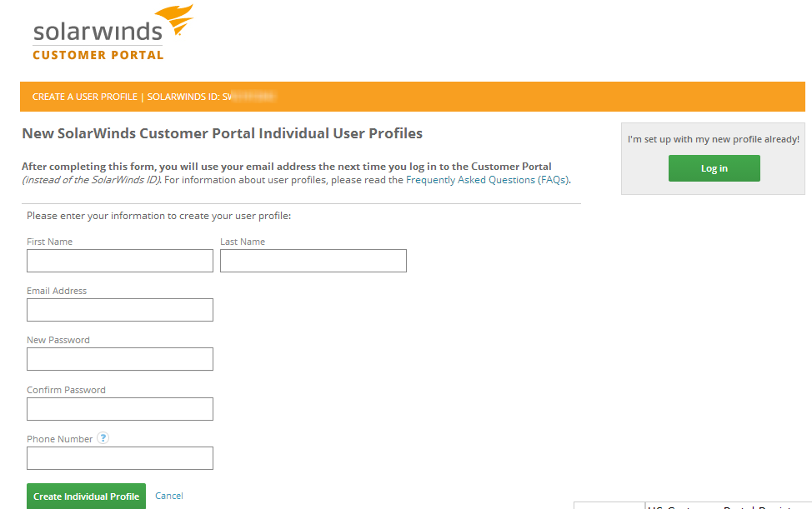Screen dimensions: 812x509
Task: Click the Phone Number input box
Action: point(119,457)
